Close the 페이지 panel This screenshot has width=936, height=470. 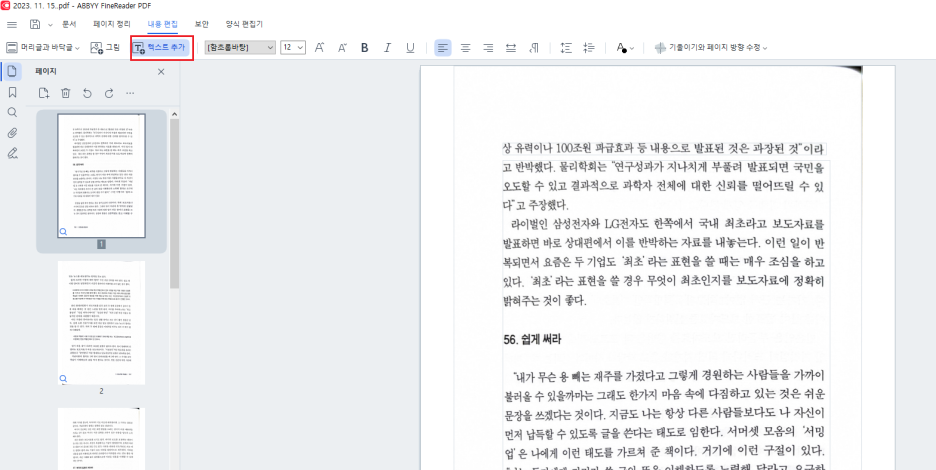tap(161, 72)
